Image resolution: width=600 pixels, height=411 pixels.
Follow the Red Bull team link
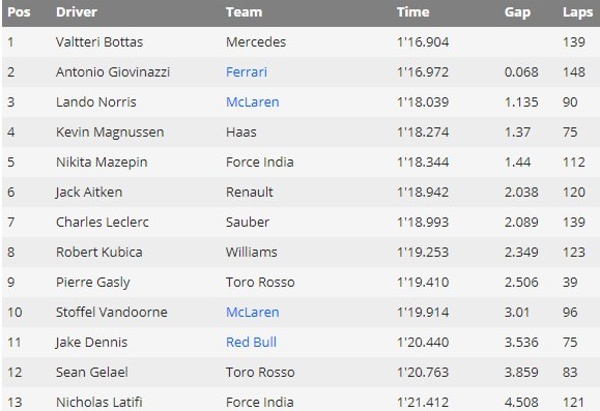click(x=251, y=342)
